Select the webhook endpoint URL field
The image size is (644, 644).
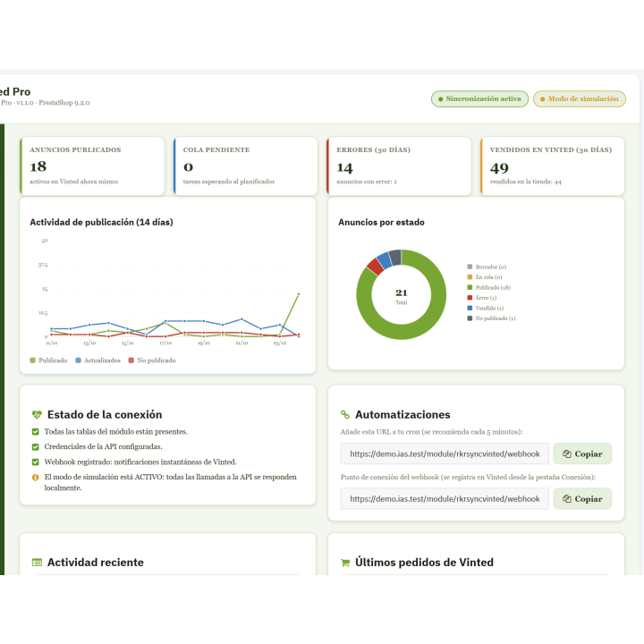coord(445,498)
